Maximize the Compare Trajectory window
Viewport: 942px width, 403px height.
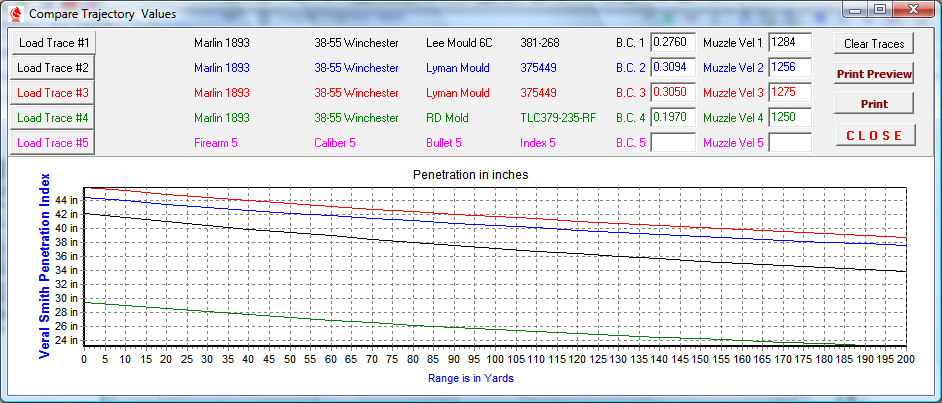tap(880, 10)
